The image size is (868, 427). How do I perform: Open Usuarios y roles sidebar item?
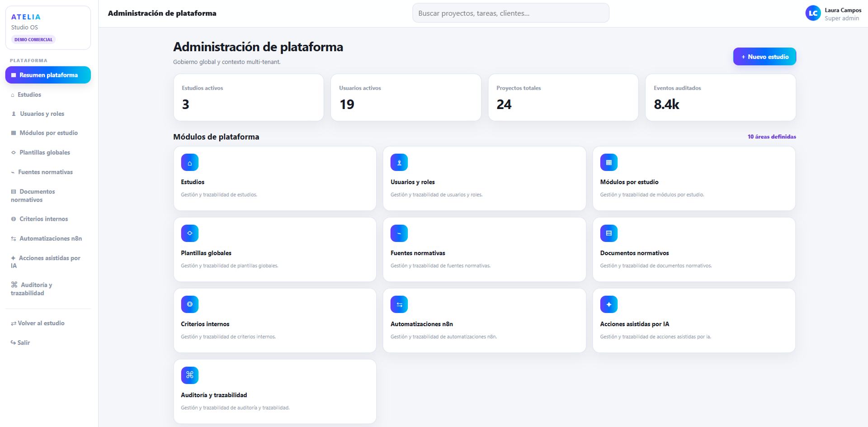[x=48, y=114]
